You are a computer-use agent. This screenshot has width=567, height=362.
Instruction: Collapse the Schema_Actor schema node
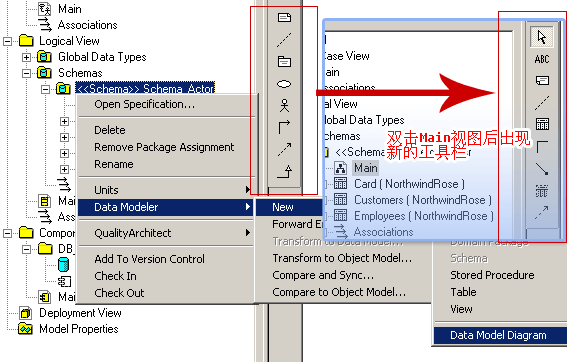[45, 89]
